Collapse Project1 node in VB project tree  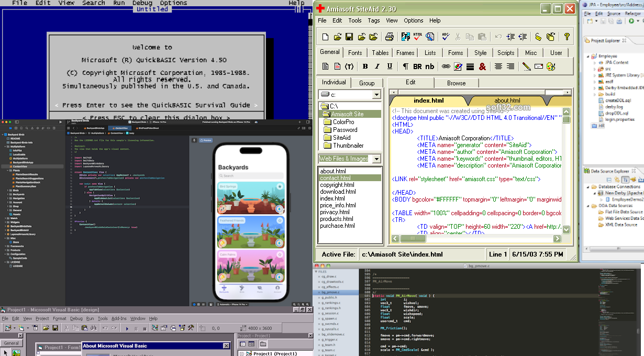click(x=241, y=353)
